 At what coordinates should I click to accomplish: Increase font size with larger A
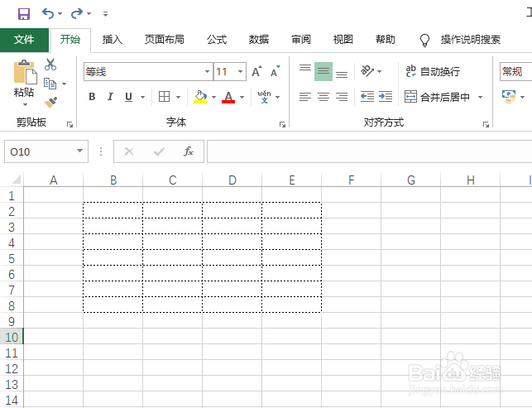256,71
